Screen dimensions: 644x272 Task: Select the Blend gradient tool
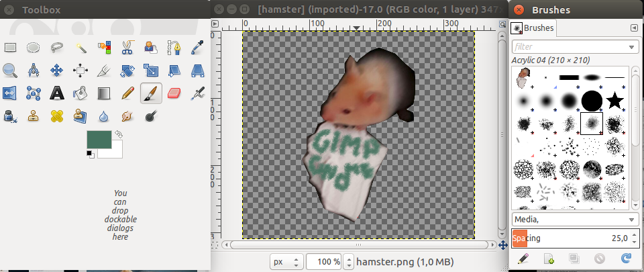[x=105, y=93]
